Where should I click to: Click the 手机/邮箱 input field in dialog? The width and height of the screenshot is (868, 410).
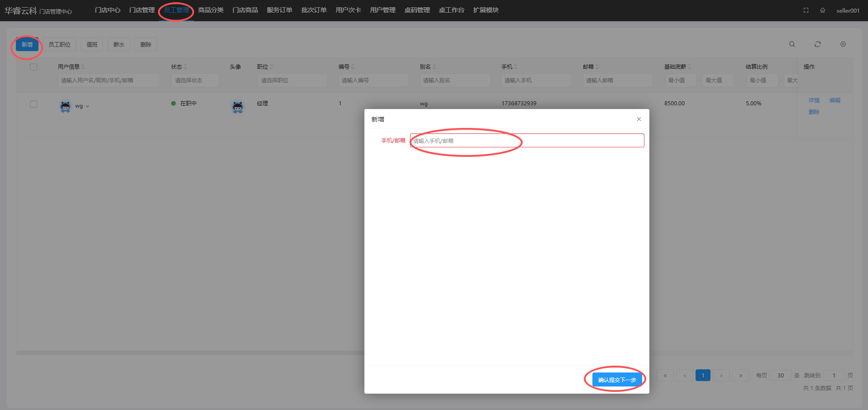pyautogui.click(x=527, y=141)
